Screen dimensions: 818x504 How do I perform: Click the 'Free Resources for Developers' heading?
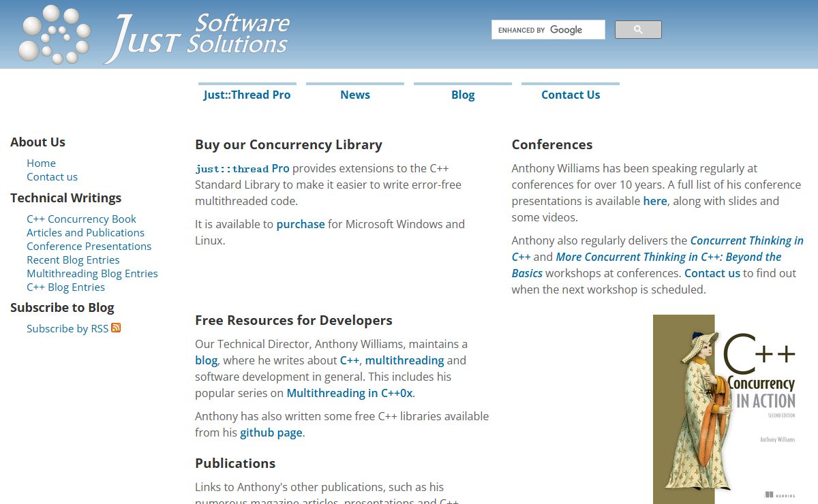tap(294, 320)
